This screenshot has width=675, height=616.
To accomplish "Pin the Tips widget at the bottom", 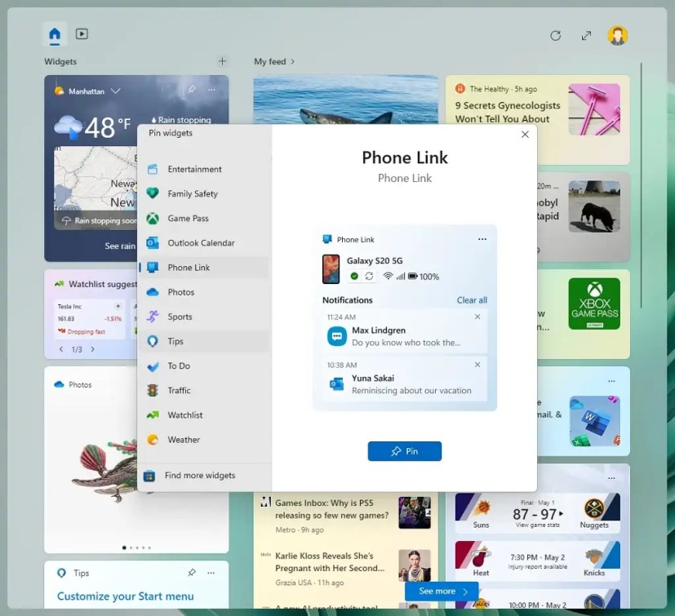I will click(x=193, y=573).
